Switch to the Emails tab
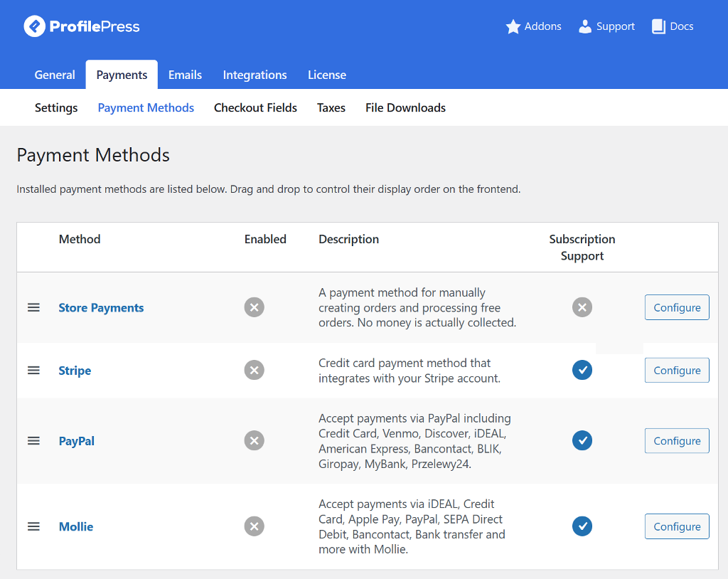The image size is (728, 579). pyautogui.click(x=186, y=75)
